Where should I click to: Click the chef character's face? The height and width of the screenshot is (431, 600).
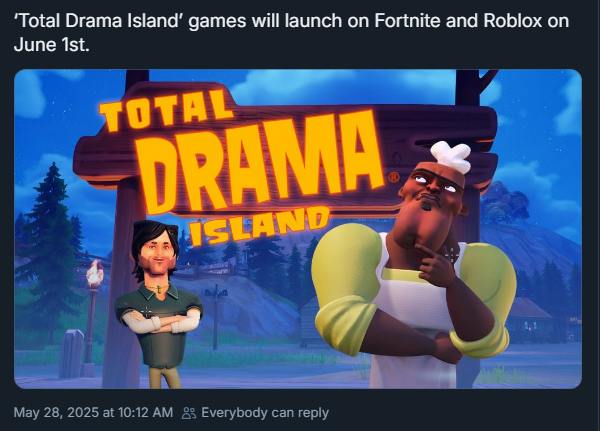click(434, 191)
